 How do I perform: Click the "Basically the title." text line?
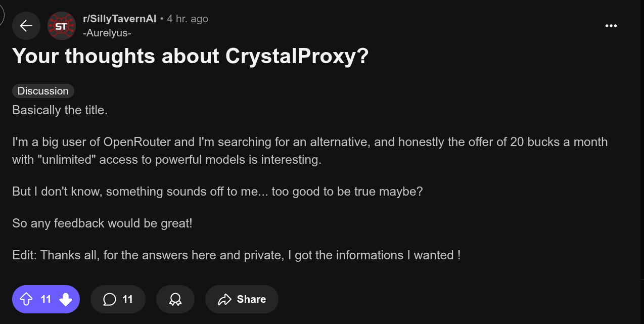point(60,110)
